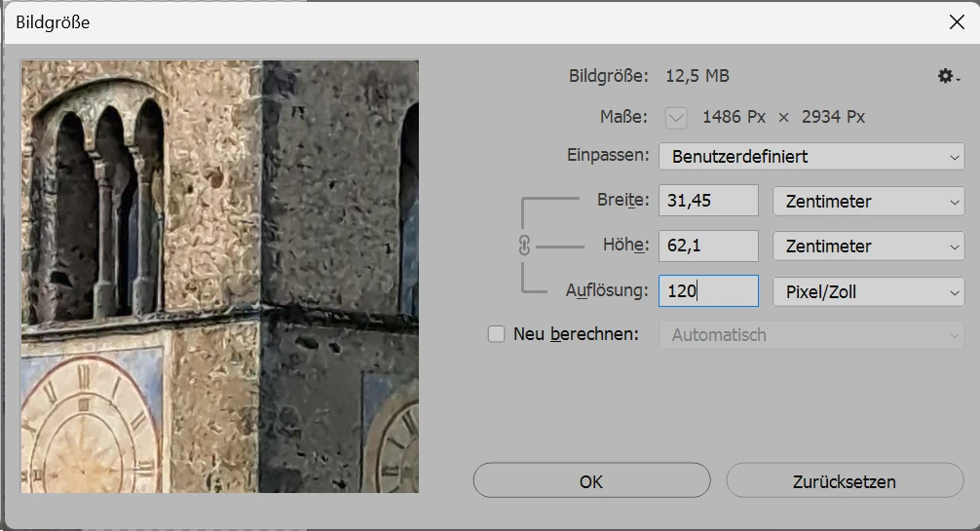Close the Bildgröße dialog

click(x=957, y=22)
